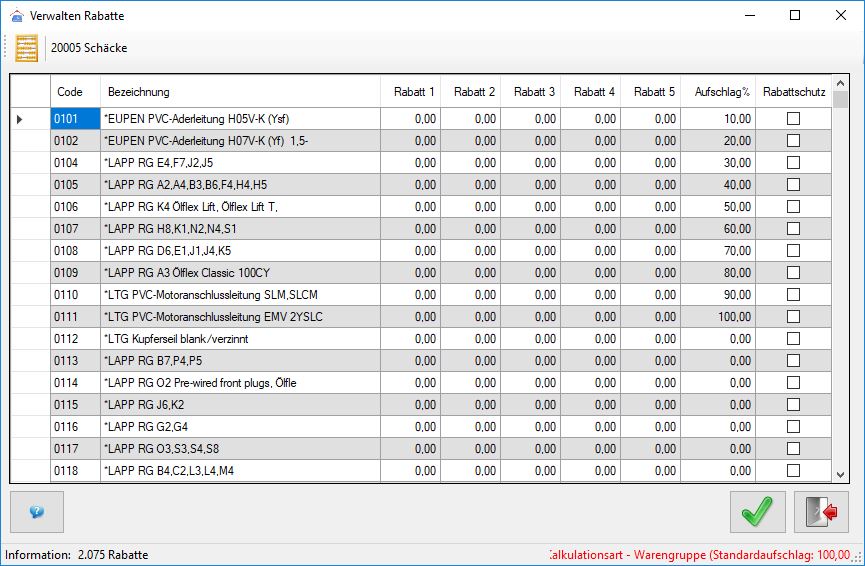Screen dimensions: 865x566
Task: Sort by Code column header
Action: tap(75, 92)
